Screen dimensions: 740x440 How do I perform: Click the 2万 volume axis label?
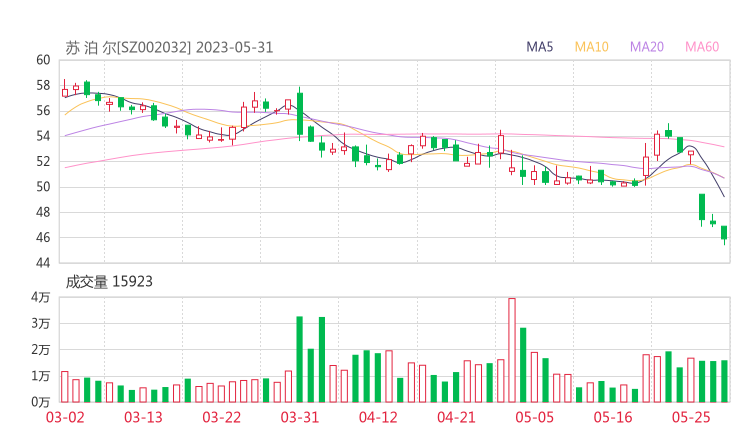[x=41, y=350]
